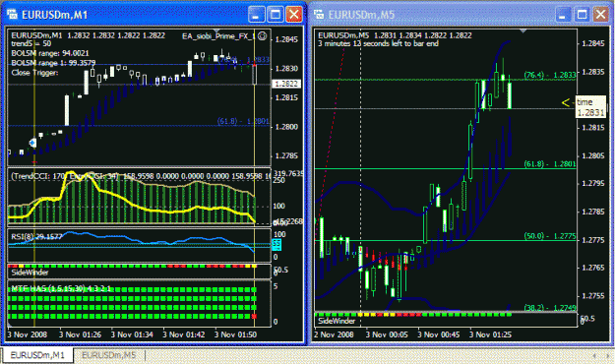The height and width of the screenshot is (364, 615).
Task: Click the cyan RSI level 55 marker
Action: pos(277,245)
